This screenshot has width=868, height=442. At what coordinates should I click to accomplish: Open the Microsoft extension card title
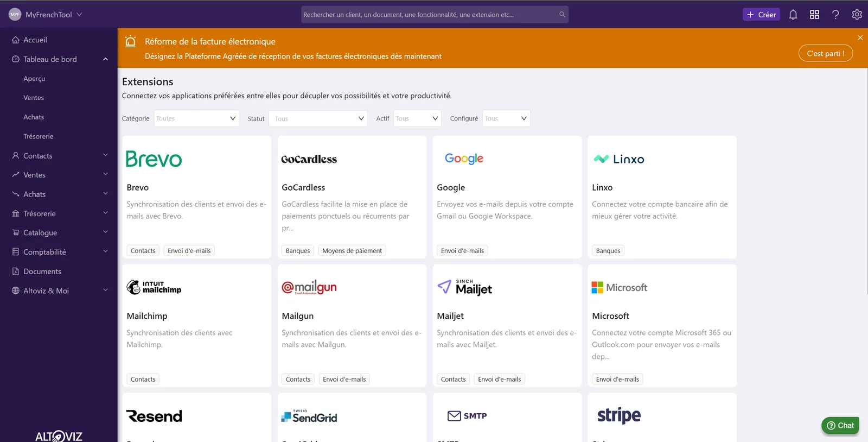(610, 316)
